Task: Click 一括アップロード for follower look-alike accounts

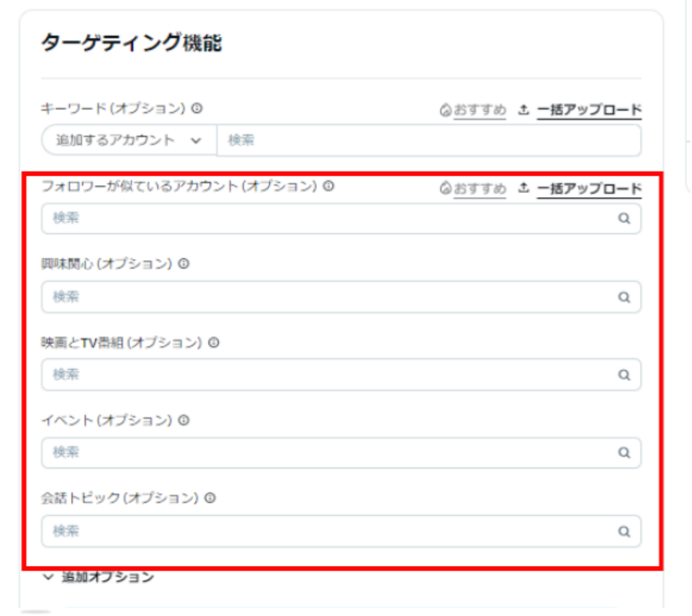Action: tap(588, 188)
